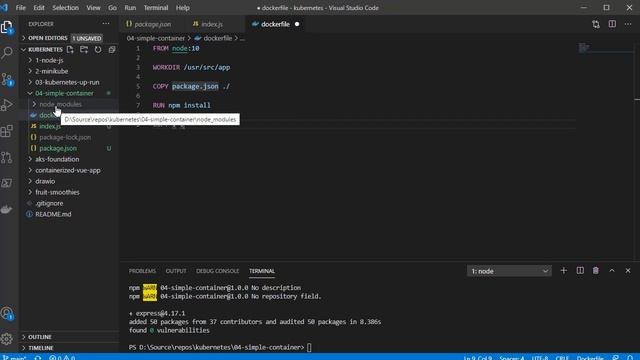Viewport: 640px width, 360px height.
Task: Open the Accounts menu icon
Action: [7, 313]
